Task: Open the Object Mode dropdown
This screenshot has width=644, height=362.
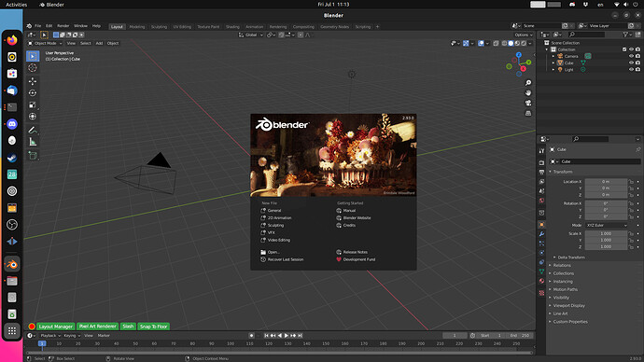Action: click(45, 43)
